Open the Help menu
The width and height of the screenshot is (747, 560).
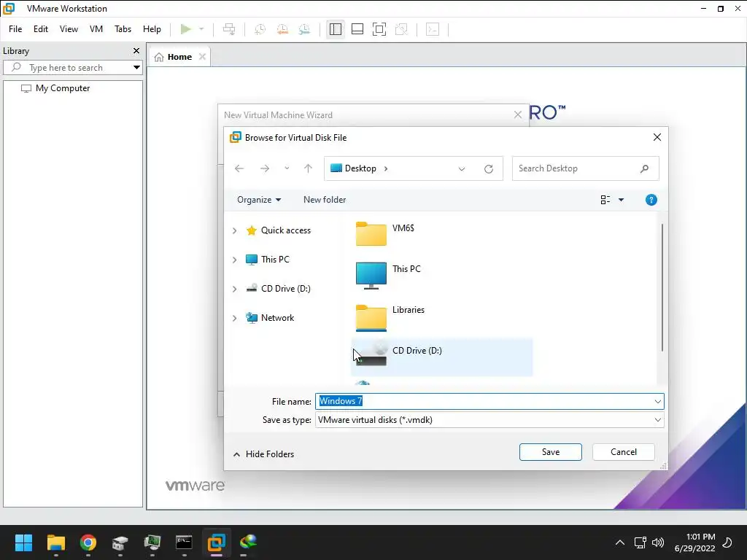click(x=152, y=29)
